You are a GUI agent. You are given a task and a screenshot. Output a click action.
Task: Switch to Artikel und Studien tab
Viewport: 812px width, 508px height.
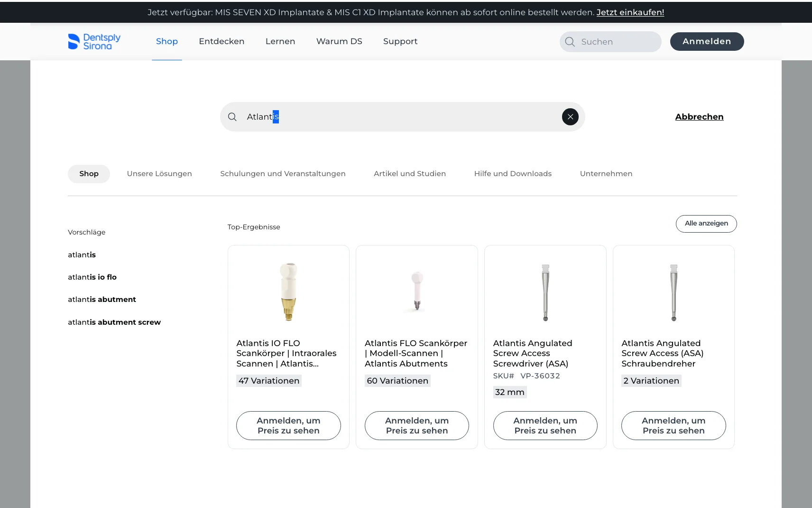[410, 174]
